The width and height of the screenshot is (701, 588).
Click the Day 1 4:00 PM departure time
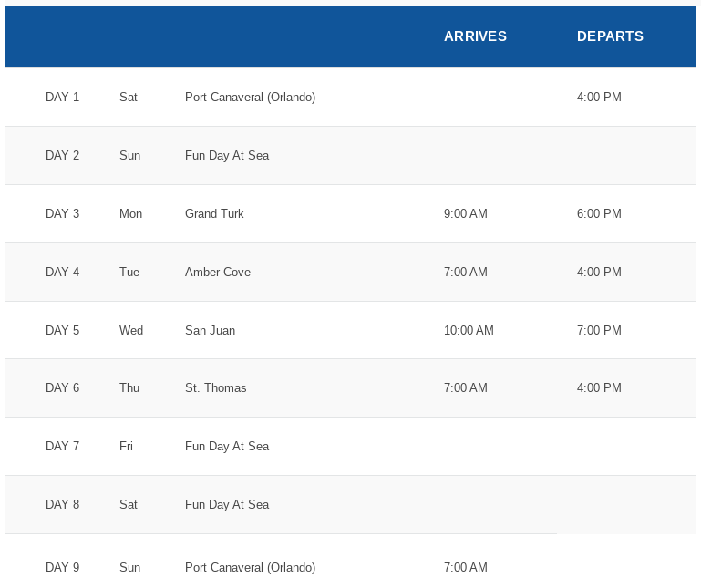click(x=599, y=98)
